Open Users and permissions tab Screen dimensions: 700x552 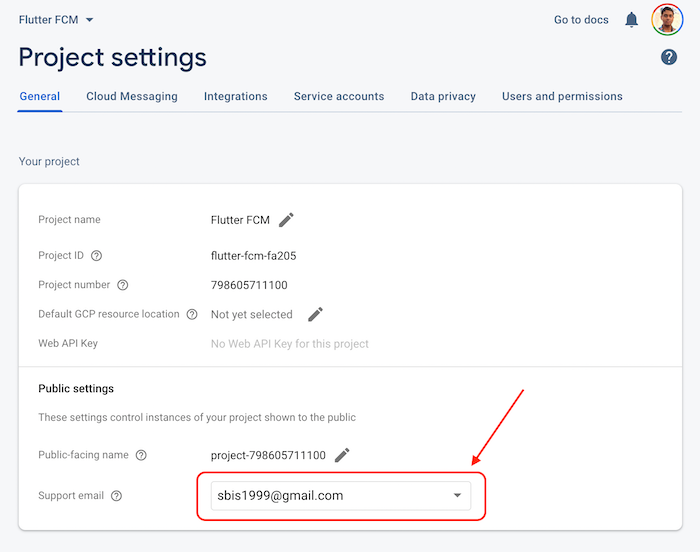tap(562, 97)
